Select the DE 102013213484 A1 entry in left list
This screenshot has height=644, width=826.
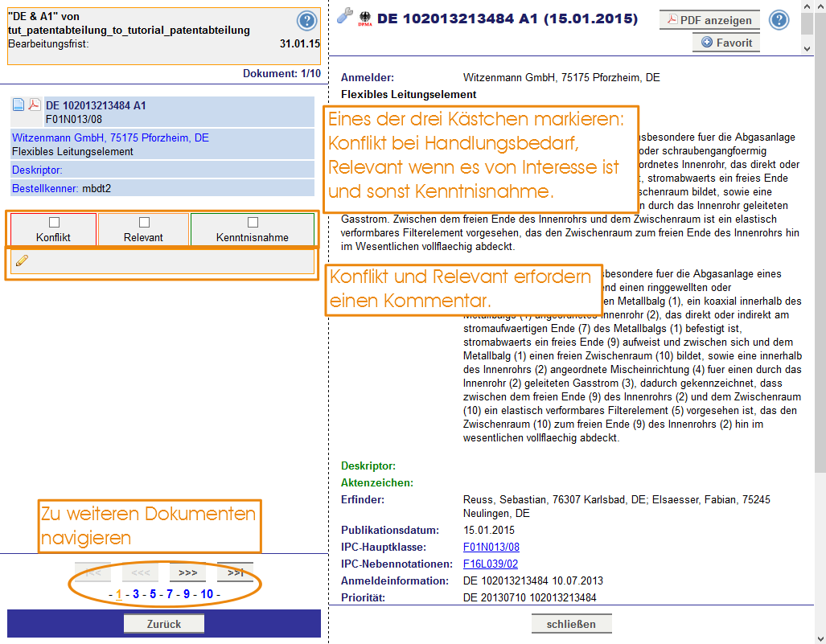pos(96,105)
